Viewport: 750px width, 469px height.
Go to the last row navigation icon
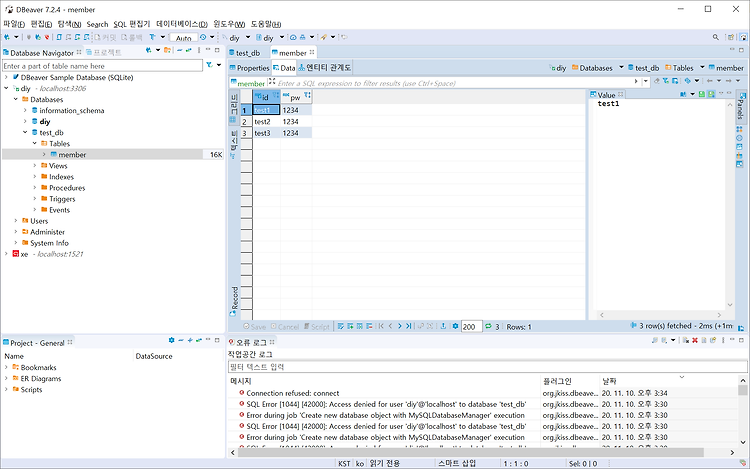408,327
